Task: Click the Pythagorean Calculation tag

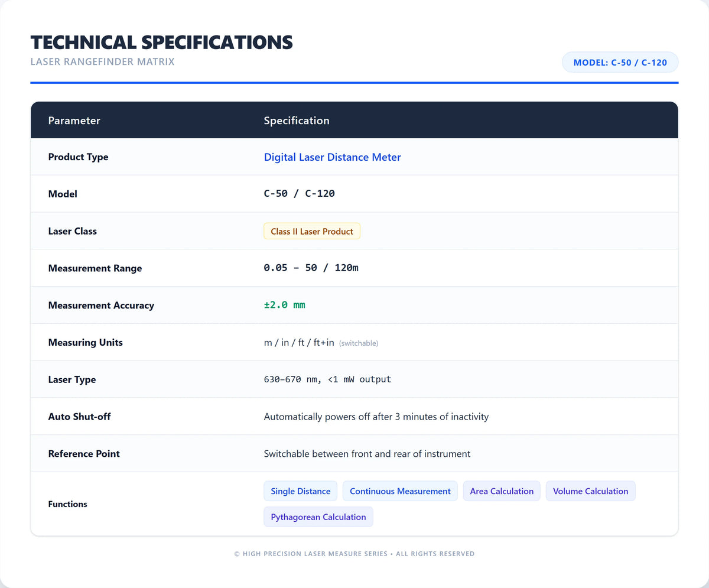Action: tap(318, 517)
